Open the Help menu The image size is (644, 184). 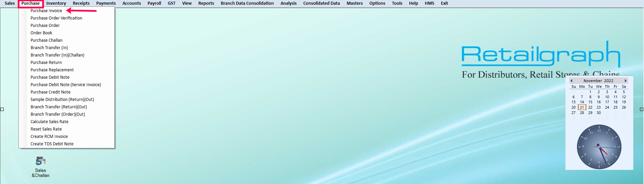[x=413, y=3]
